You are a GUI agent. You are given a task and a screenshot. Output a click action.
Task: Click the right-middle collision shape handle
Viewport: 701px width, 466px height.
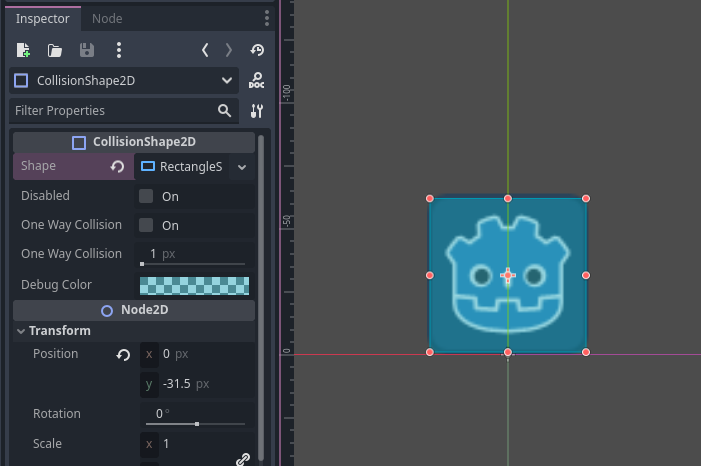pos(586,275)
